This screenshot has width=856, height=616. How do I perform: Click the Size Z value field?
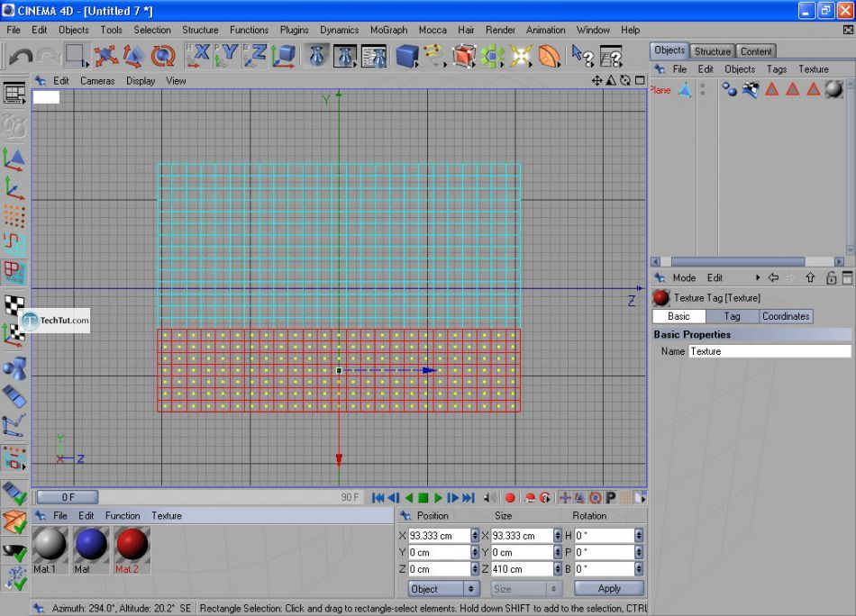pos(522,569)
